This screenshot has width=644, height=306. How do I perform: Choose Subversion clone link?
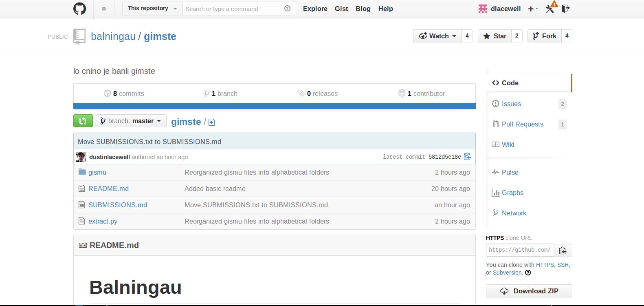(507, 273)
